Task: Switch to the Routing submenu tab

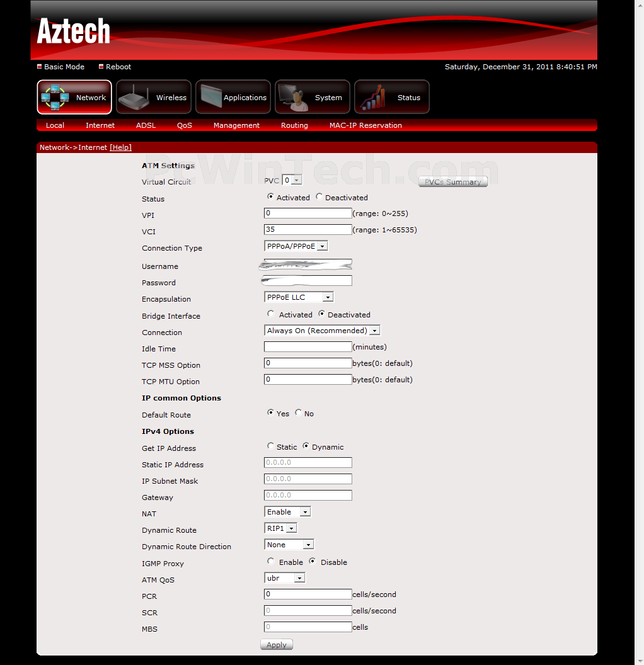Action: point(294,125)
